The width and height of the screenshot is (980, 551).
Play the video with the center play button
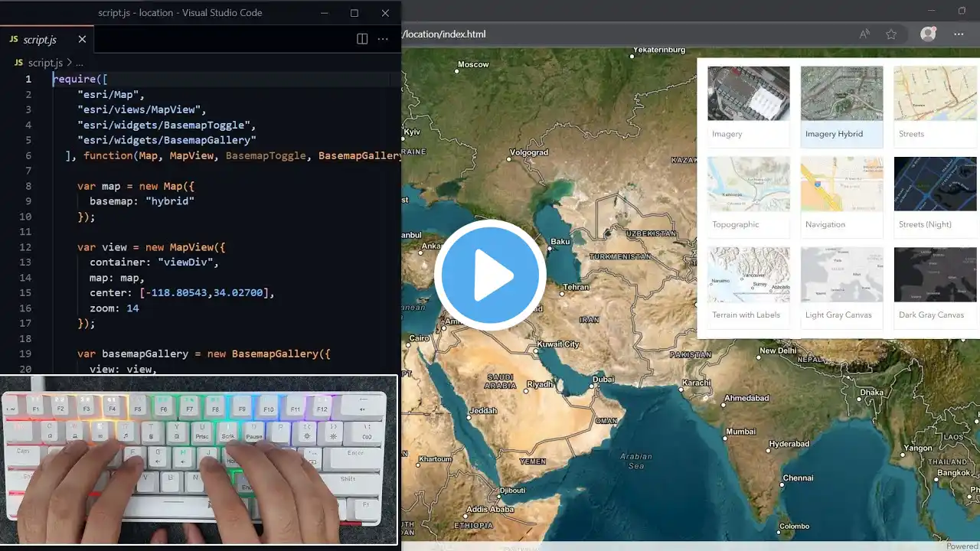point(490,275)
